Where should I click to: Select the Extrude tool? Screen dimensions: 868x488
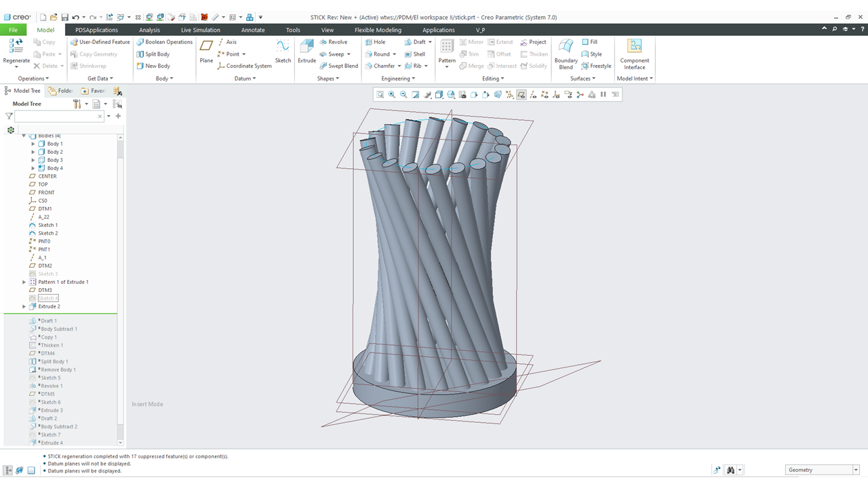[307, 51]
